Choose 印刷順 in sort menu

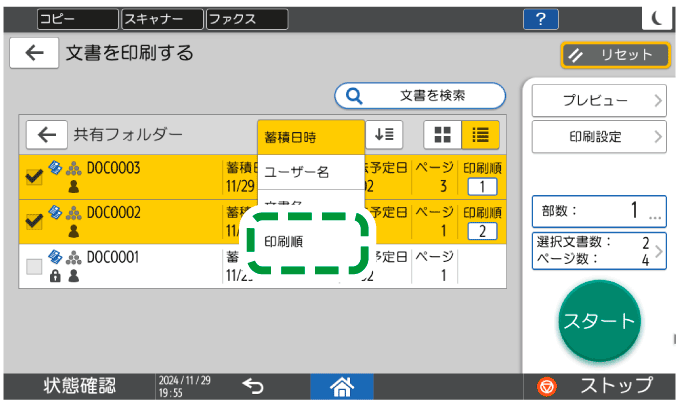(x=308, y=242)
